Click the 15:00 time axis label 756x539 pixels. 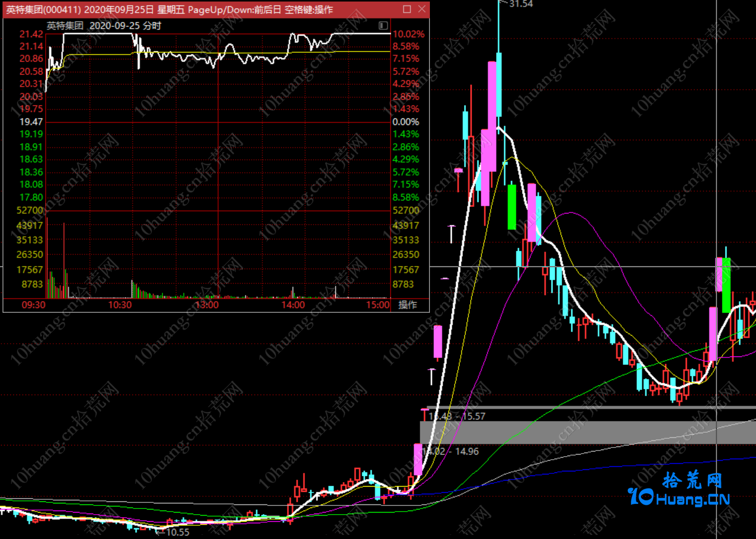click(377, 305)
